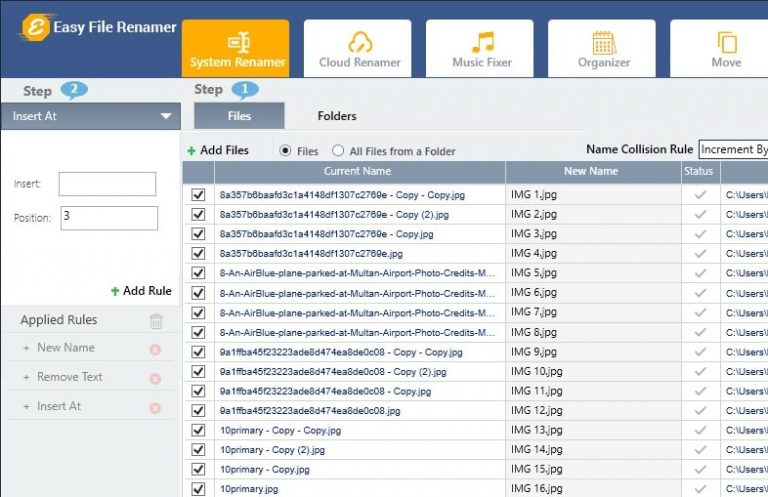The width and height of the screenshot is (768, 497).
Task: Click status checkmark for IMG 8.jpg
Action: point(700,332)
